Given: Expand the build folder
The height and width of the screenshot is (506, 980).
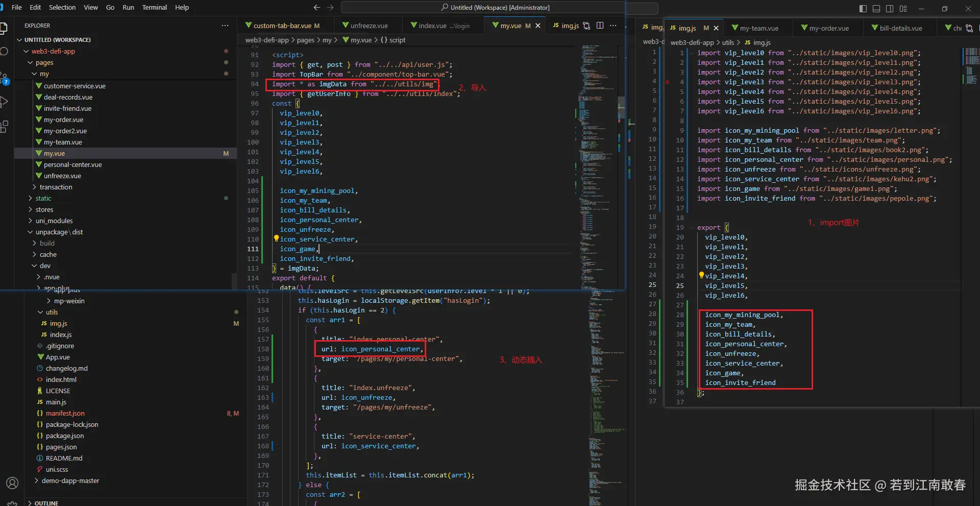Looking at the screenshot, I should (34, 243).
